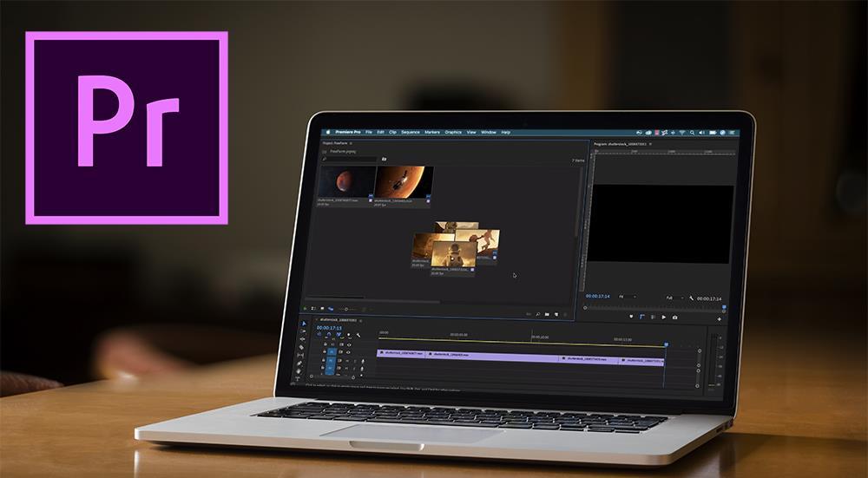The image size is (868, 478).
Task: Toggle Snap in the timeline
Action: (x=329, y=335)
